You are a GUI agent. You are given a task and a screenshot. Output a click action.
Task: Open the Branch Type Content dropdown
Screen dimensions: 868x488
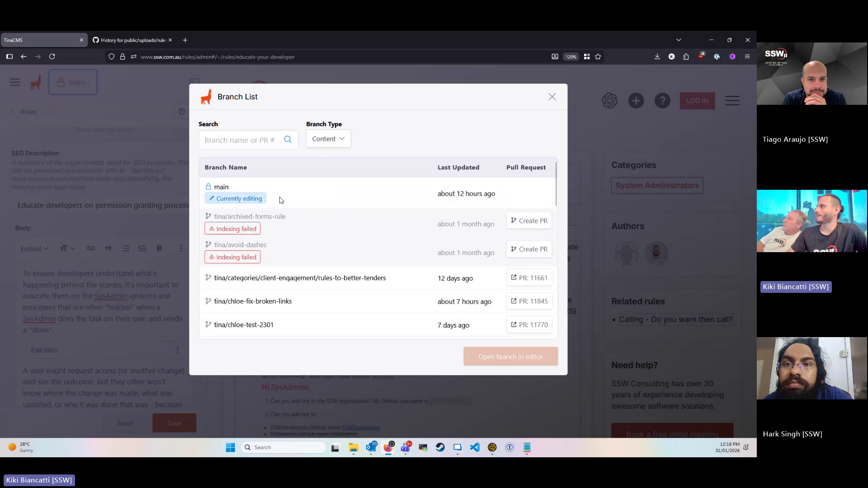tap(328, 139)
